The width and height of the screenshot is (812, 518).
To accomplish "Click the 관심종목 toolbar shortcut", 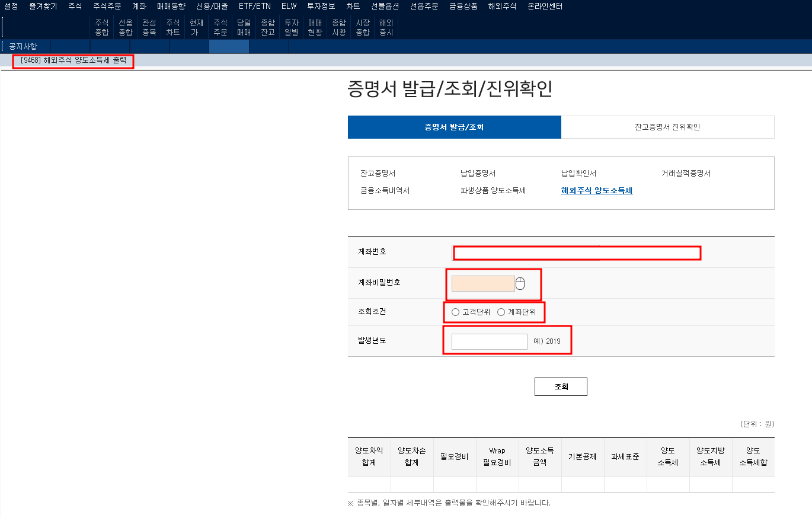I will [149, 27].
